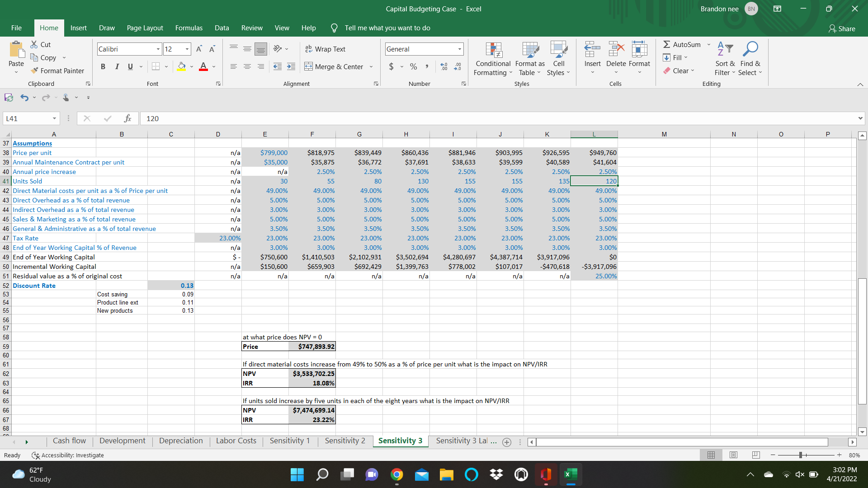The image size is (868, 488).
Task: Open the Sensitivity 2 sheet tab
Action: point(344,441)
